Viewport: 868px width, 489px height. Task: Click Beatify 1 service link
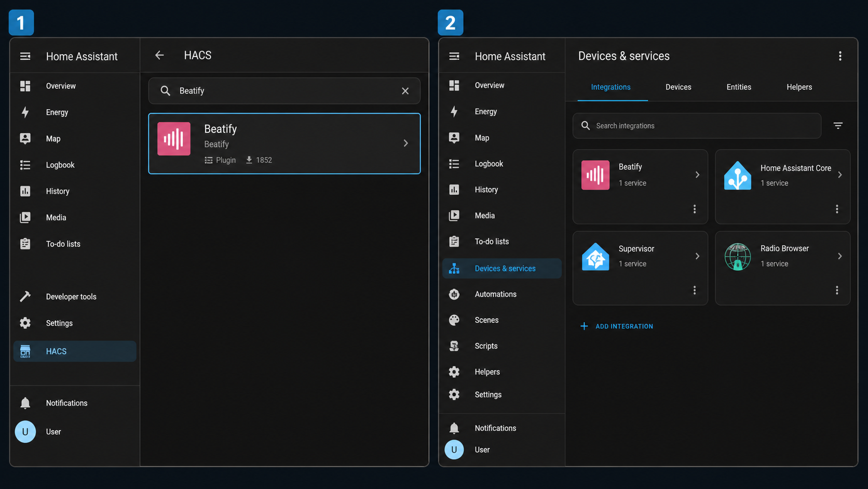point(632,183)
